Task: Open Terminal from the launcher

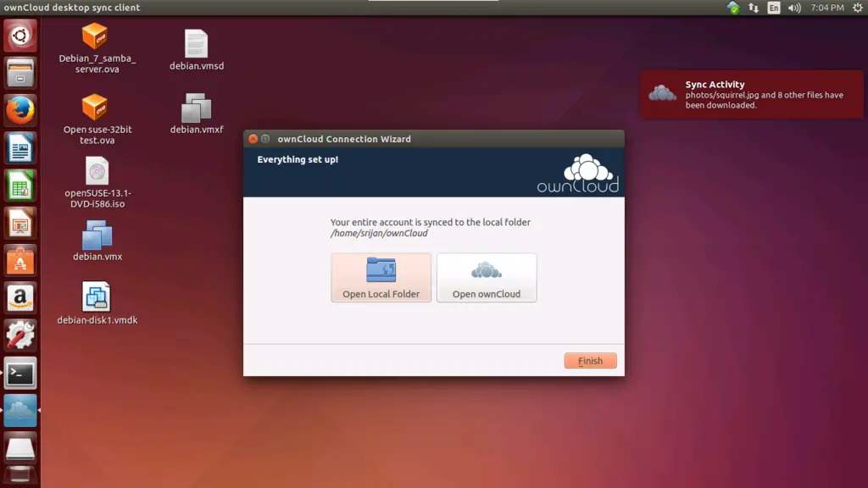Action: 20,373
